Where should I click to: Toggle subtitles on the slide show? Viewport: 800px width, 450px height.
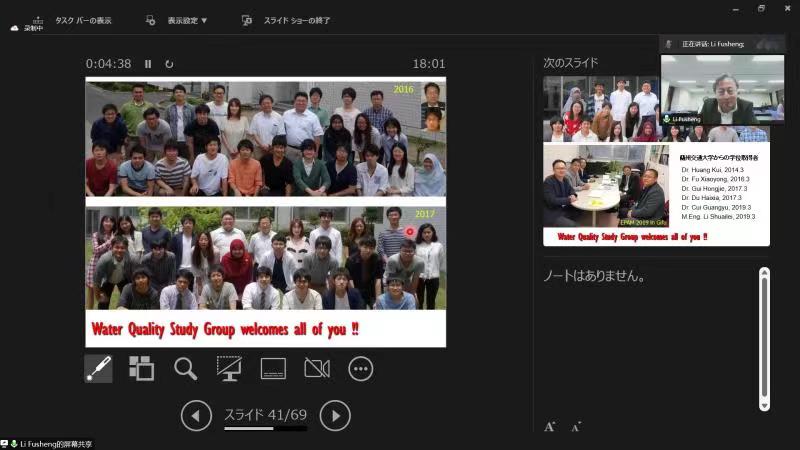(x=273, y=368)
